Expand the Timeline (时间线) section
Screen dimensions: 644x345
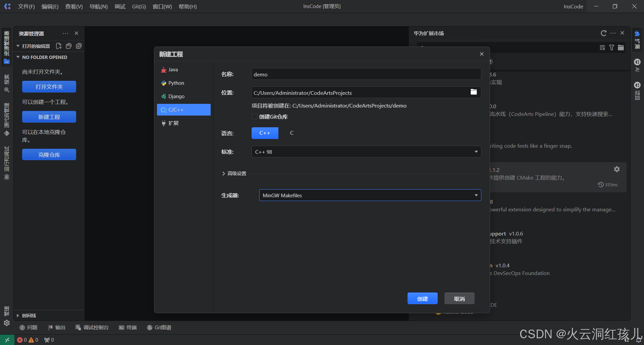click(26, 316)
